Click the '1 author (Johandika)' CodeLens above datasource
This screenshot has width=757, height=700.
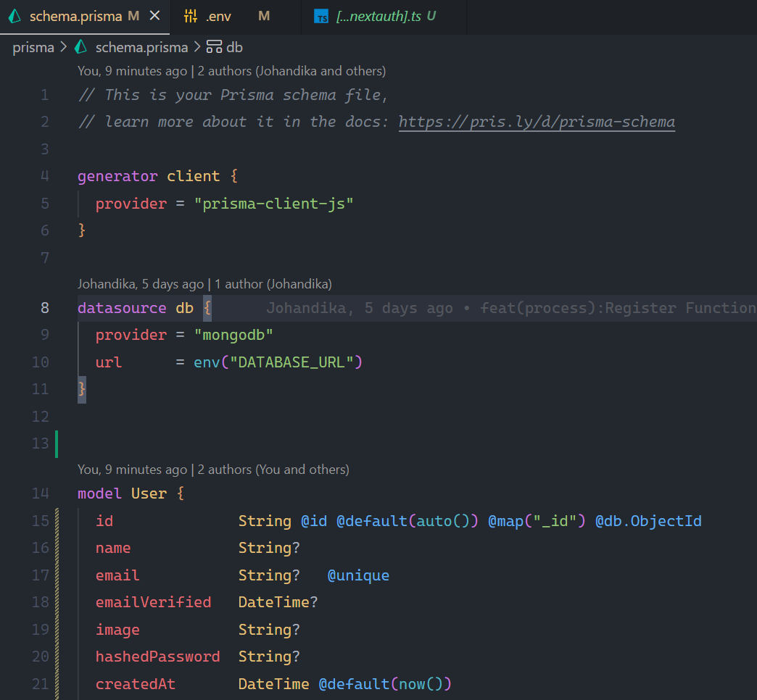273,284
